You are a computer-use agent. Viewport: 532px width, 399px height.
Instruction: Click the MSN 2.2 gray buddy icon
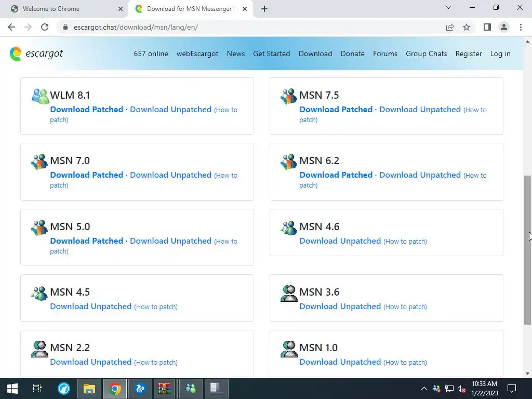coord(39,349)
